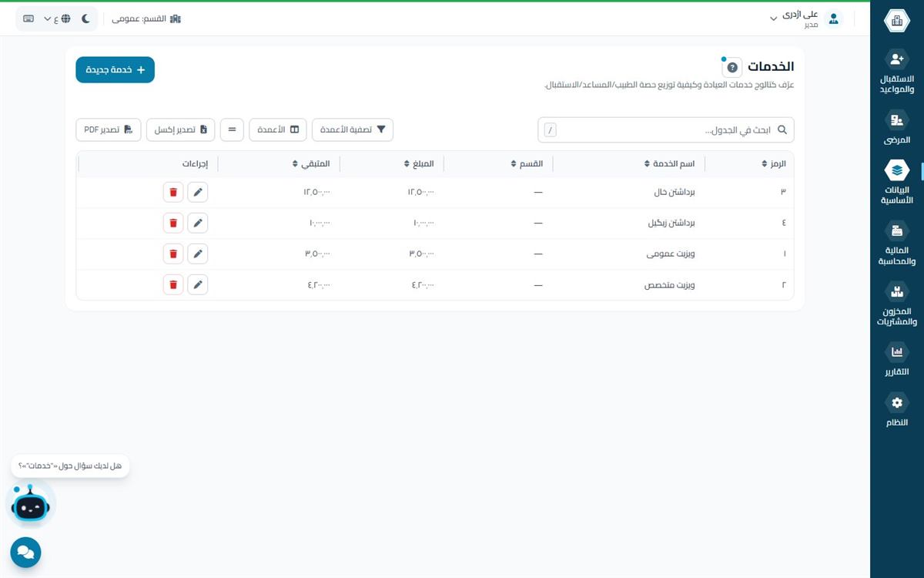Open the Patients sidebar section
The width and height of the screenshot is (924, 578).
click(x=896, y=128)
